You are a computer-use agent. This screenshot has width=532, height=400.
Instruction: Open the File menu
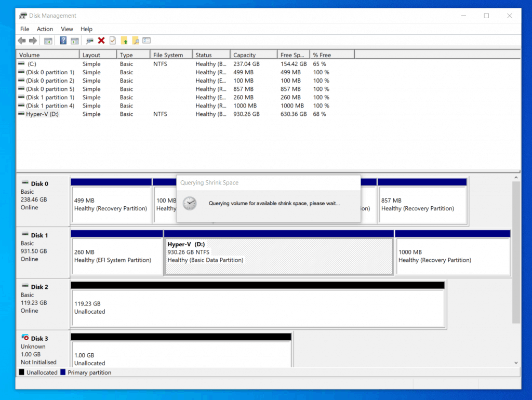[24, 29]
